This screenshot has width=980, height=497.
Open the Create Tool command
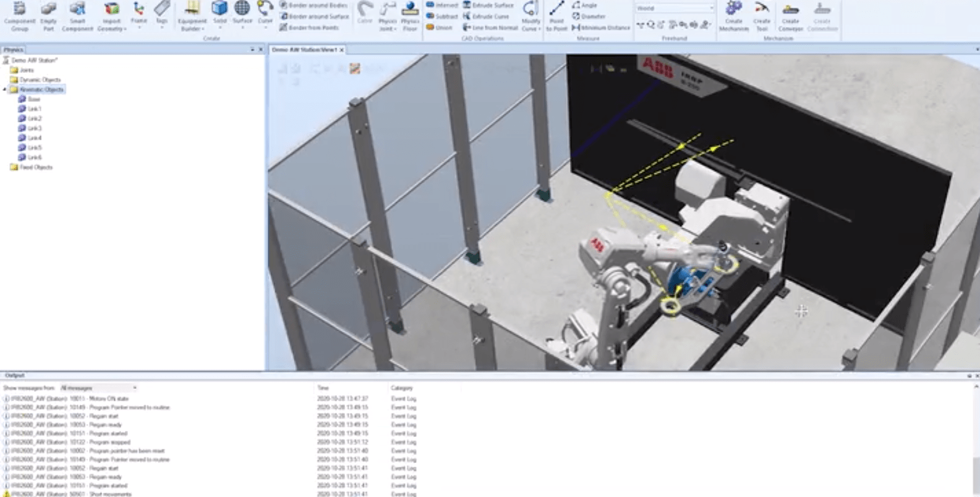tap(762, 15)
